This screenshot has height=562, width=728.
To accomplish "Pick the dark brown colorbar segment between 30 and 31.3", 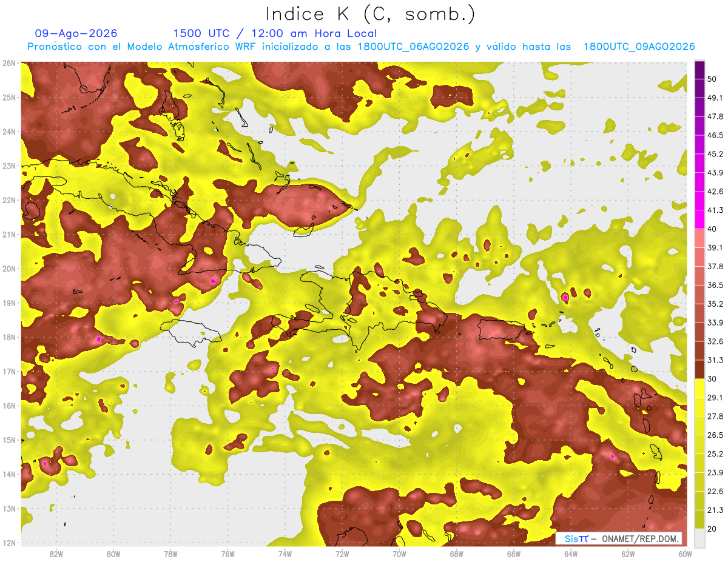I will [x=699, y=369].
